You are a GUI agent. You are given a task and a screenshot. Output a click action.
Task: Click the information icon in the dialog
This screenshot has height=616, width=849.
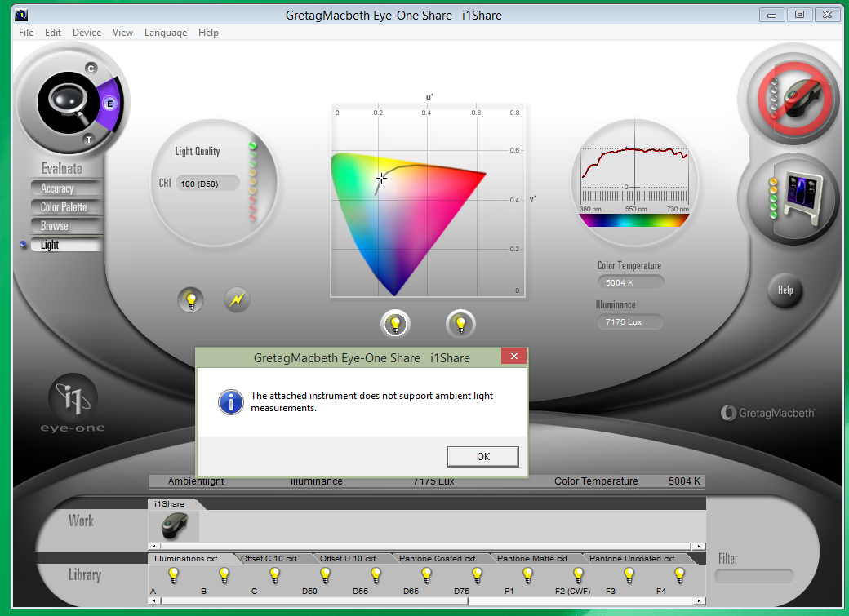coord(231,401)
